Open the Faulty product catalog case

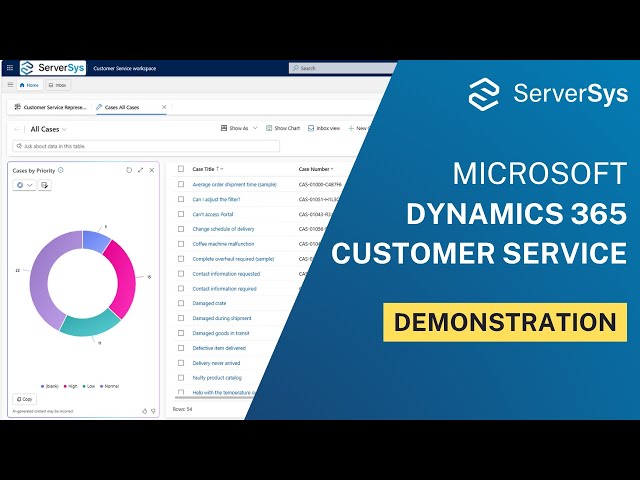[x=217, y=378]
